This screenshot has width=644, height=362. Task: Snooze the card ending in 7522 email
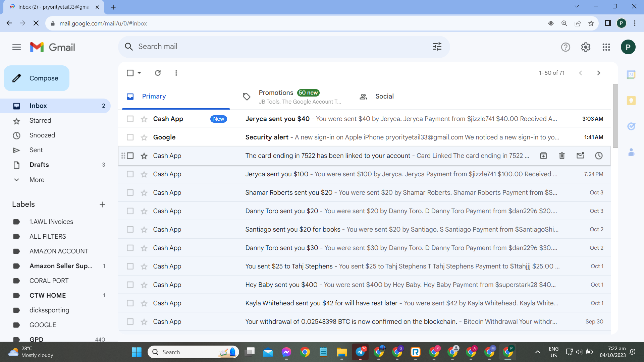[x=599, y=156]
